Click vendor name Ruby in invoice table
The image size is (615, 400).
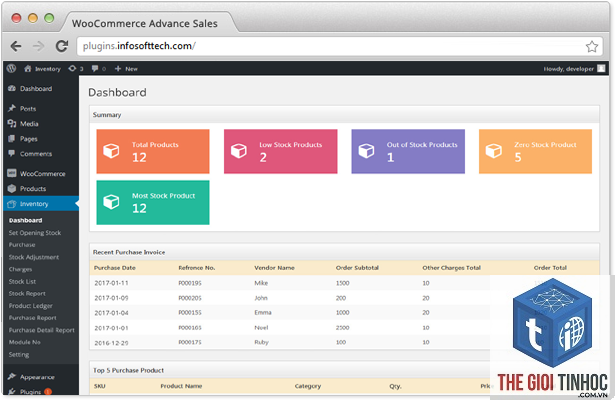(x=261, y=342)
